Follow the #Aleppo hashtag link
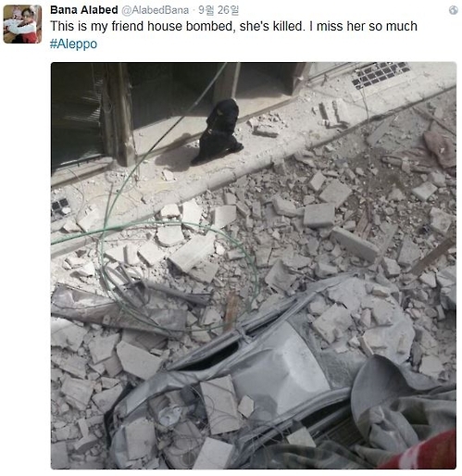 73,44
